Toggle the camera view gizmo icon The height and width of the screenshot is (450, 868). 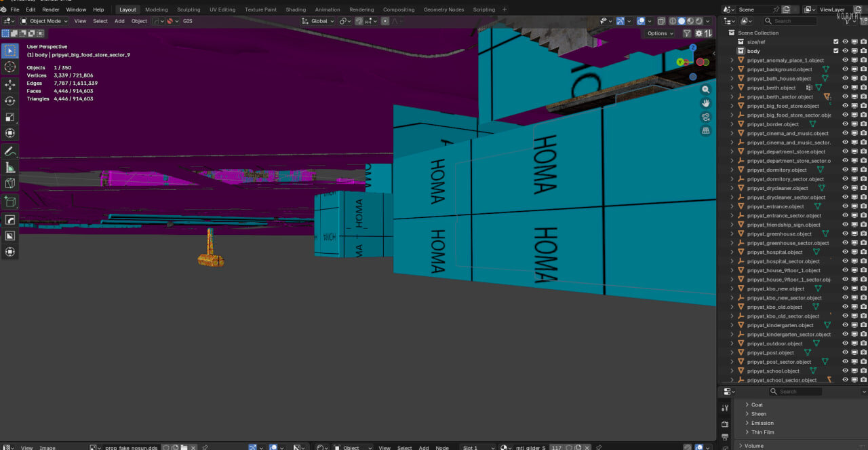click(x=706, y=117)
